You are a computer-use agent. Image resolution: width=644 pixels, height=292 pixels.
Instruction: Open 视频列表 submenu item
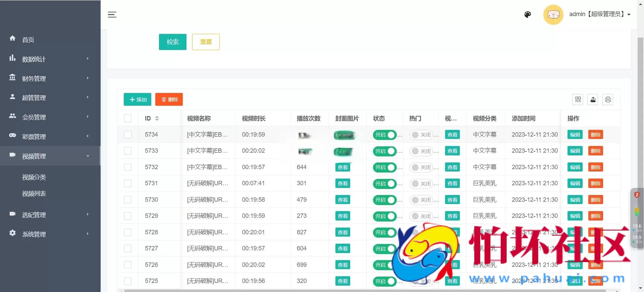[34, 194]
